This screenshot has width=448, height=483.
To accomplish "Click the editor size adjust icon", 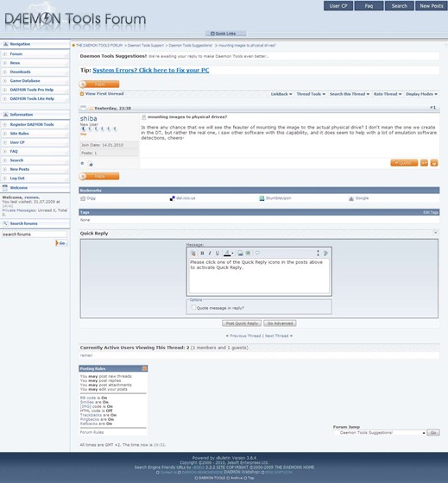I will click(318, 253).
